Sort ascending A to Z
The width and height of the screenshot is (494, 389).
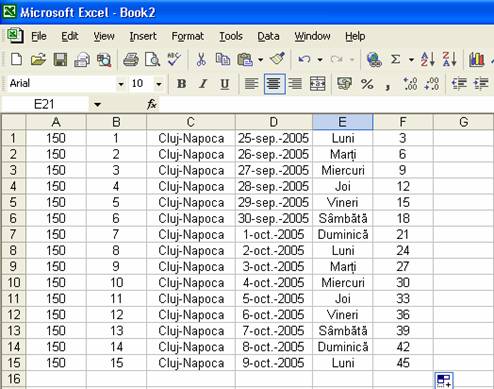point(428,60)
